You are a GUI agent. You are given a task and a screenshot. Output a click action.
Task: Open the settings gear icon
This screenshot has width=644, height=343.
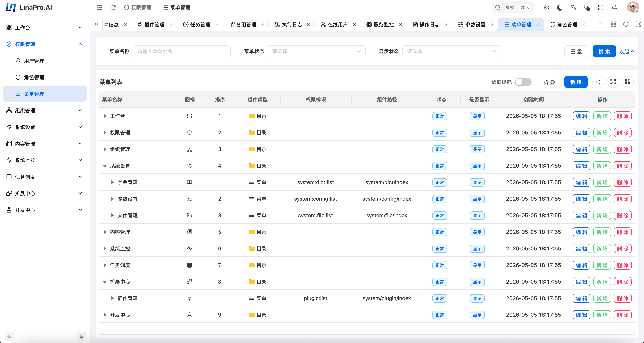pyautogui.click(x=546, y=8)
